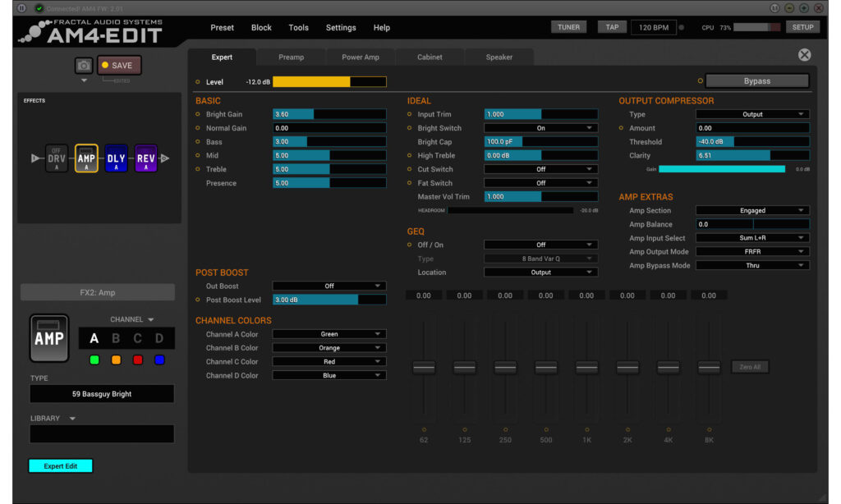Open the Amp Input Select dropdown
This screenshot has width=841, height=504.
(752, 237)
